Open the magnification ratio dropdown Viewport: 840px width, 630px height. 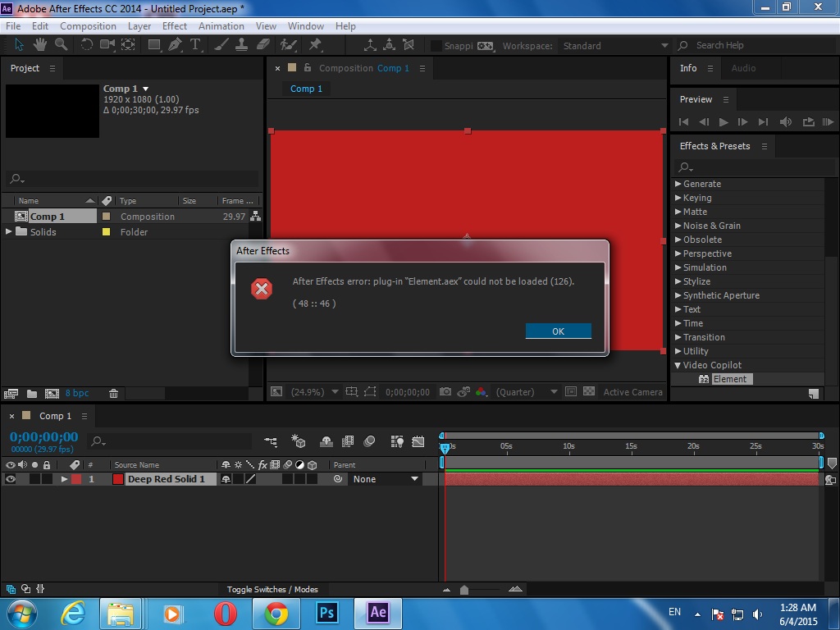coord(314,392)
